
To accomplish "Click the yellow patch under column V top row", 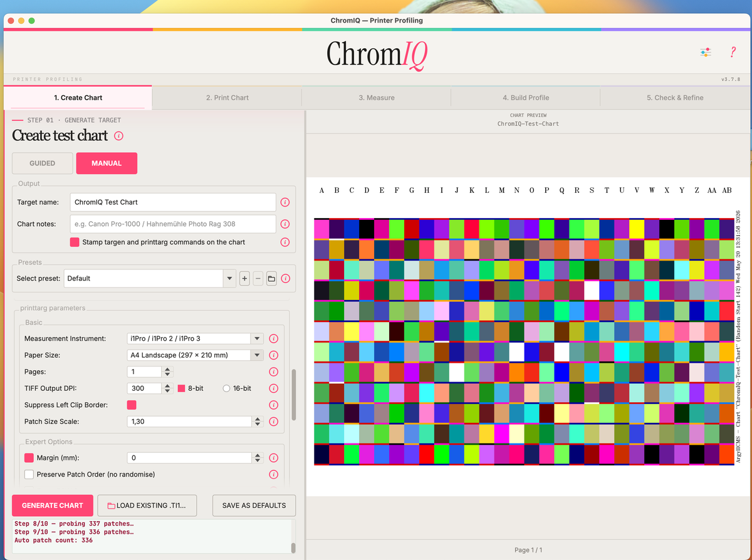I will tap(637, 229).
